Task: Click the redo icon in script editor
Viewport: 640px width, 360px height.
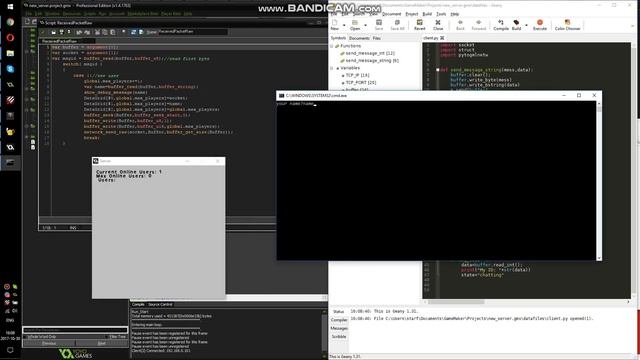Action: [87, 32]
